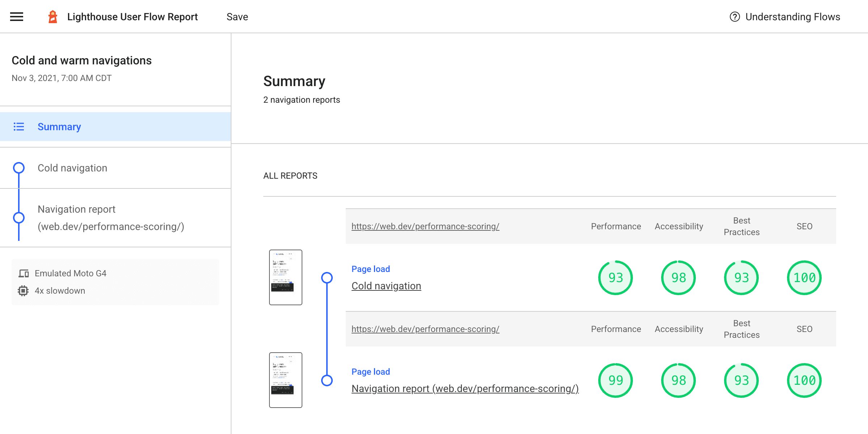Click the Lighthouse hamburger menu icon
Image resolution: width=868 pixels, height=434 pixels.
tap(17, 17)
